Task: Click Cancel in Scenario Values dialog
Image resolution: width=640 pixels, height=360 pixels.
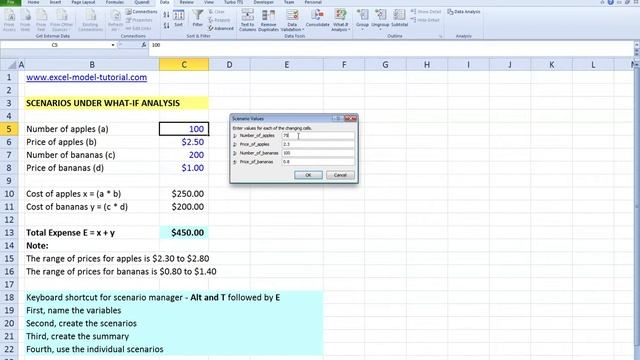Action: 340,175
